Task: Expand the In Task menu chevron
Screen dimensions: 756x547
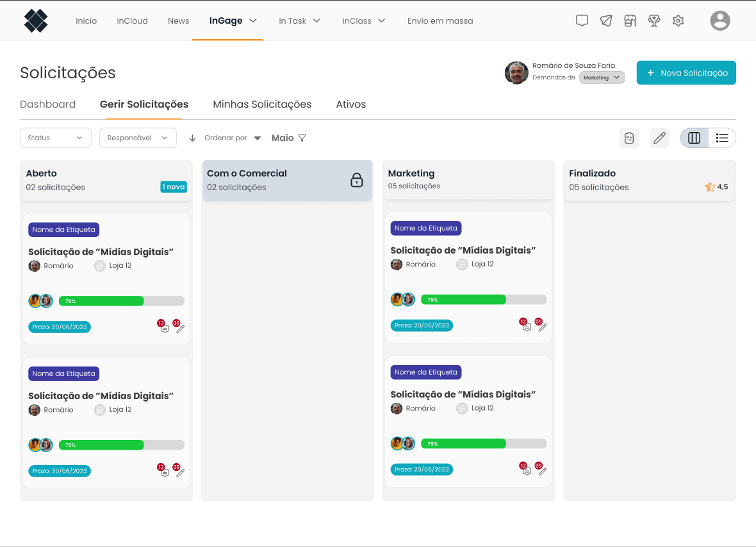Action: click(316, 20)
